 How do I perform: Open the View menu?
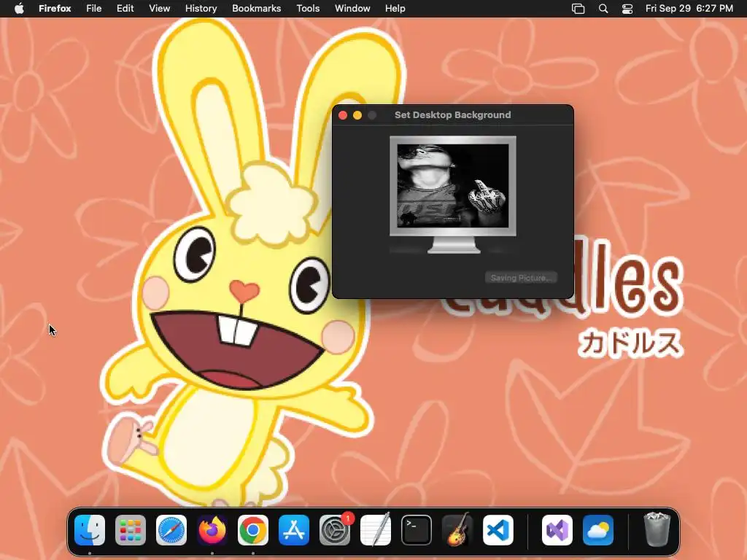coord(159,9)
